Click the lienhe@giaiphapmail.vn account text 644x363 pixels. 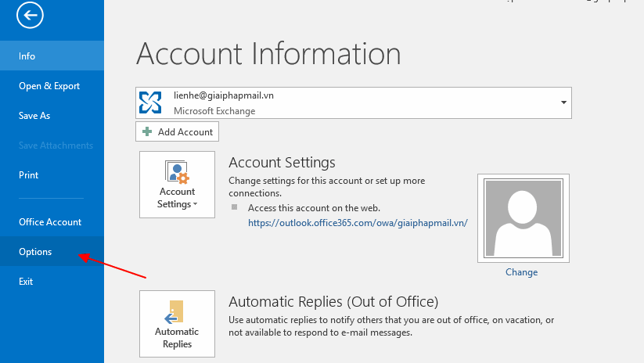(224, 95)
